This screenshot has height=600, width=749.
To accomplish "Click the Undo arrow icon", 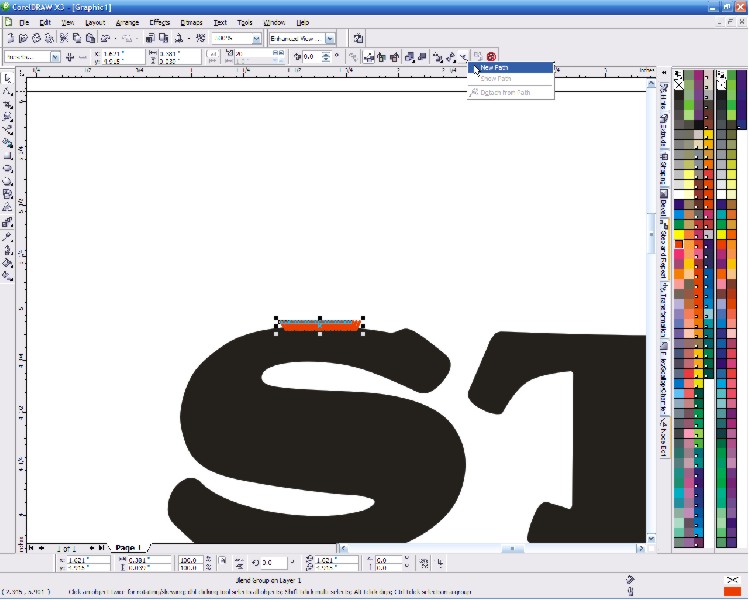I will point(106,38).
